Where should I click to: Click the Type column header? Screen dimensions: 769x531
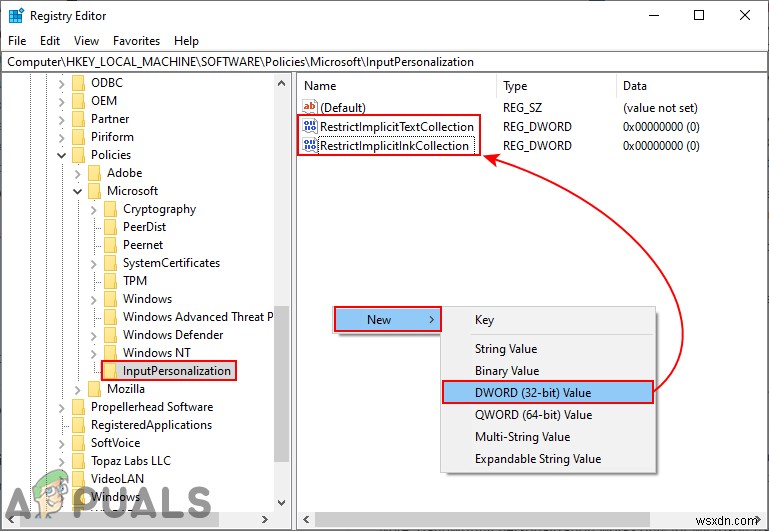[556, 86]
